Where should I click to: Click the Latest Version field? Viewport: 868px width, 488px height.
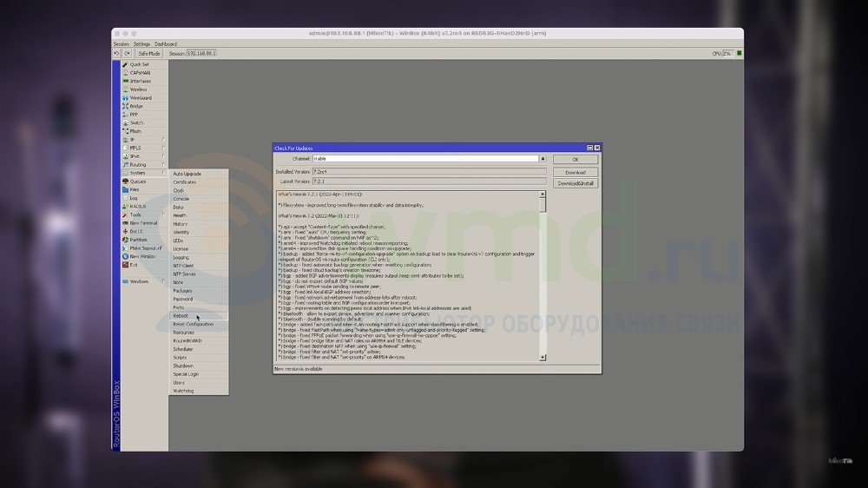(429, 181)
